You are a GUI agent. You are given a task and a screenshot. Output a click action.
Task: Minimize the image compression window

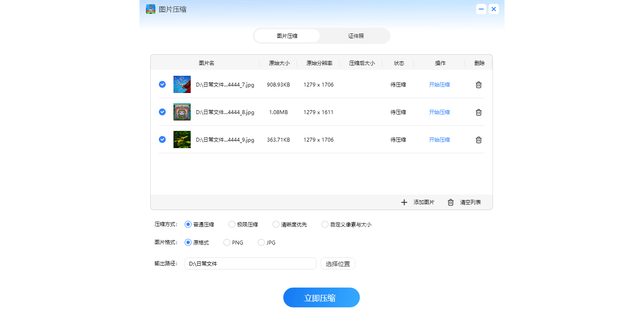pyautogui.click(x=481, y=9)
